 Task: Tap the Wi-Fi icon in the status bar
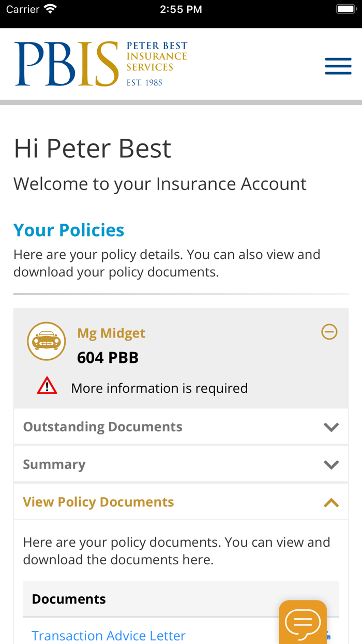click(50, 8)
